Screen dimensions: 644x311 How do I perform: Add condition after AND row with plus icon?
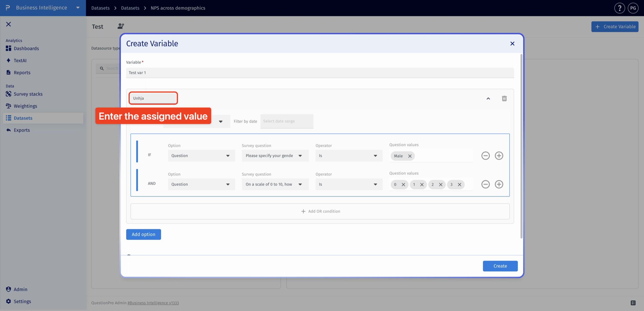[x=499, y=184]
